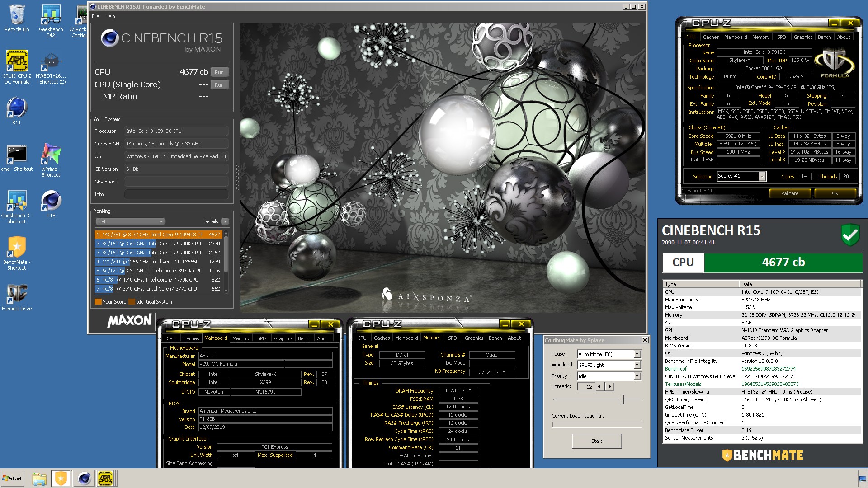The height and width of the screenshot is (488, 868).
Task: Open the Priority dropdown set to Idle
Action: [x=637, y=376]
